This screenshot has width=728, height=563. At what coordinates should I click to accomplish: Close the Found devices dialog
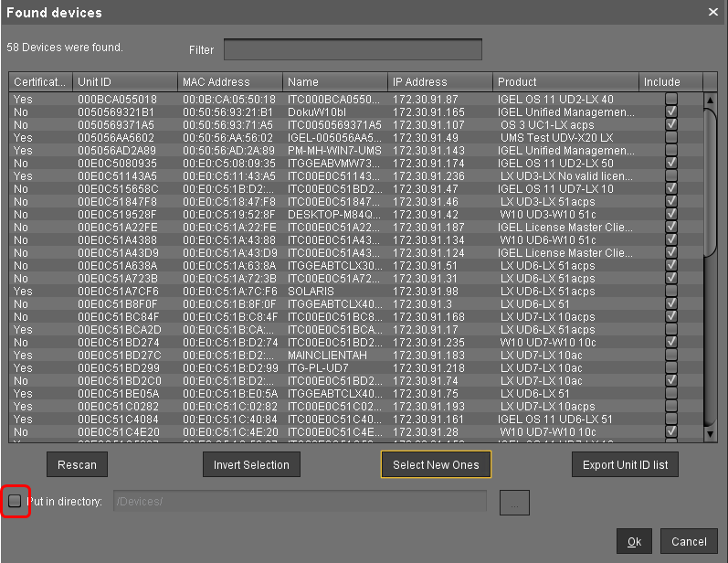(712, 12)
